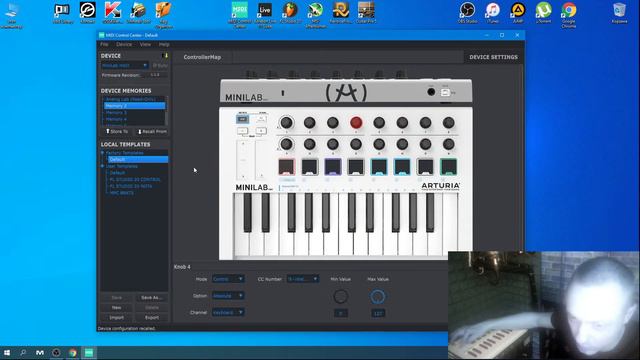The height and width of the screenshot is (360, 640).
Task: Click the Max Value number field showing 127
Action: [378, 313]
